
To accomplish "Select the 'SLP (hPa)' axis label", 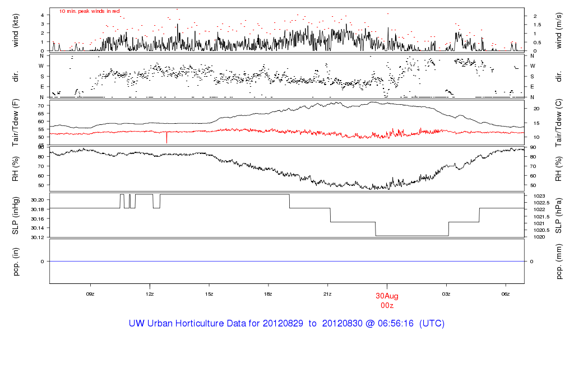I will point(559,216).
